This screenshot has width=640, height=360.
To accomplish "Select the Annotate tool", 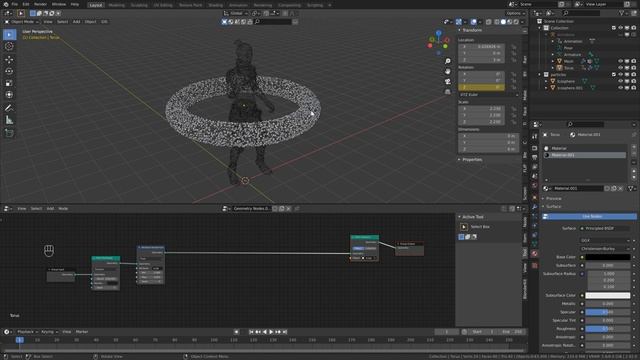I will coord(9,108).
